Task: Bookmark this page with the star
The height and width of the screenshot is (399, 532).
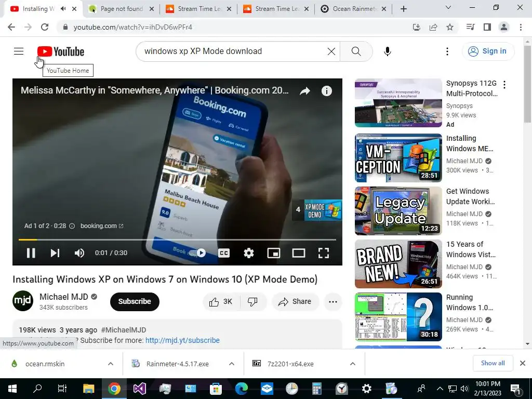Action: (x=450, y=27)
